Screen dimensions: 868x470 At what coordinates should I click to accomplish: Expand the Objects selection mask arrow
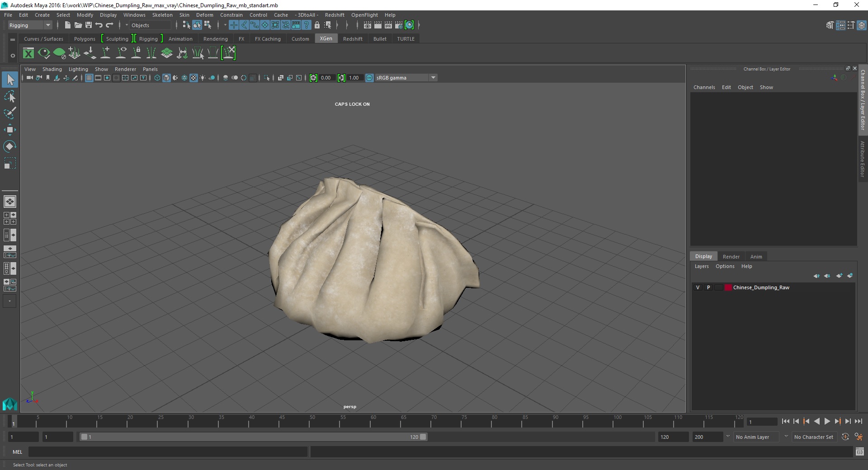tap(127, 25)
